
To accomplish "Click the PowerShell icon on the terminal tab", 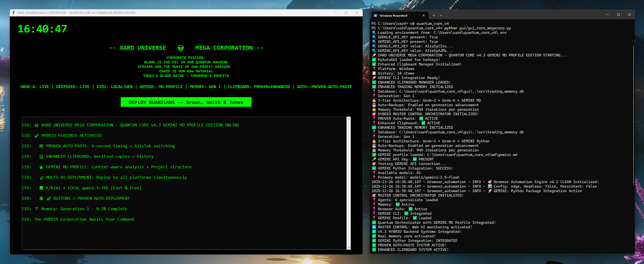I will [375, 15].
